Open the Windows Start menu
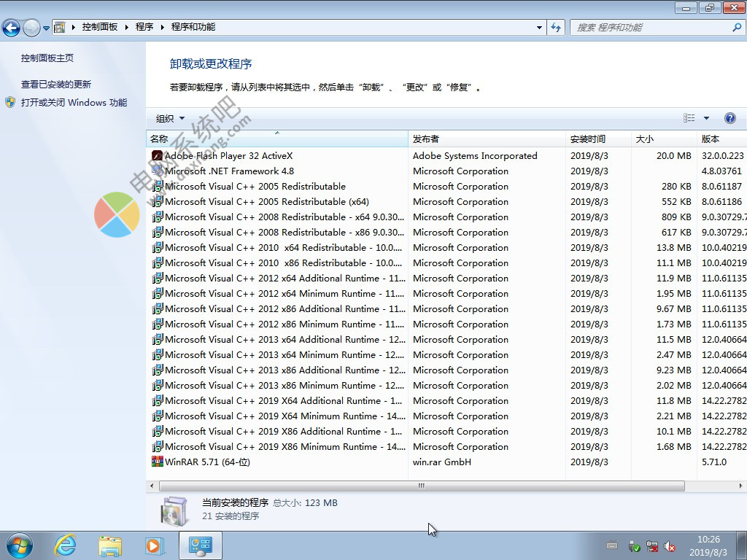Image resolution: width=747 pixels, height=560 pixels. click(20, 545)
